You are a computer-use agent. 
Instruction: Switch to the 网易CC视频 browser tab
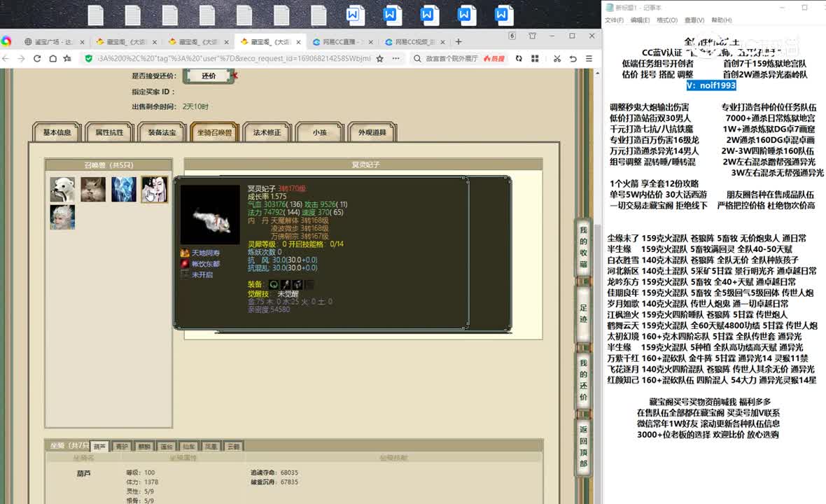pyautogui.click(x=414, y=41)
